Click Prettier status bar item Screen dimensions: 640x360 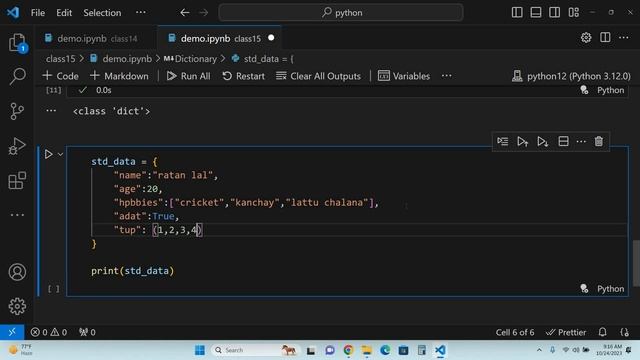(566, 332)
